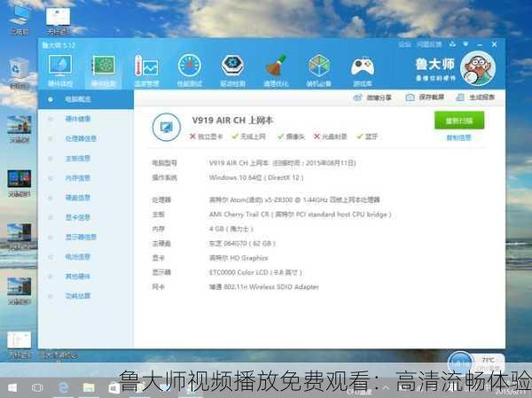Open the 游戏库 gamepad icon

pos(363,71)
